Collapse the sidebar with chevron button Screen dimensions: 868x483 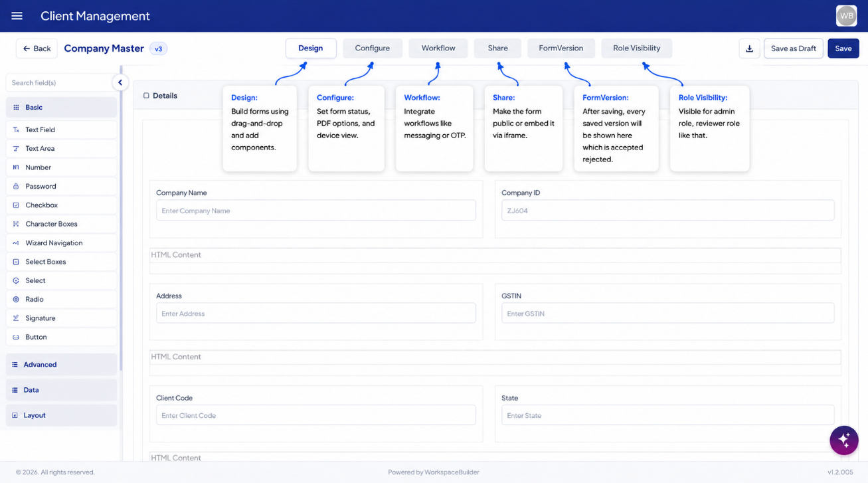point(120,83)
